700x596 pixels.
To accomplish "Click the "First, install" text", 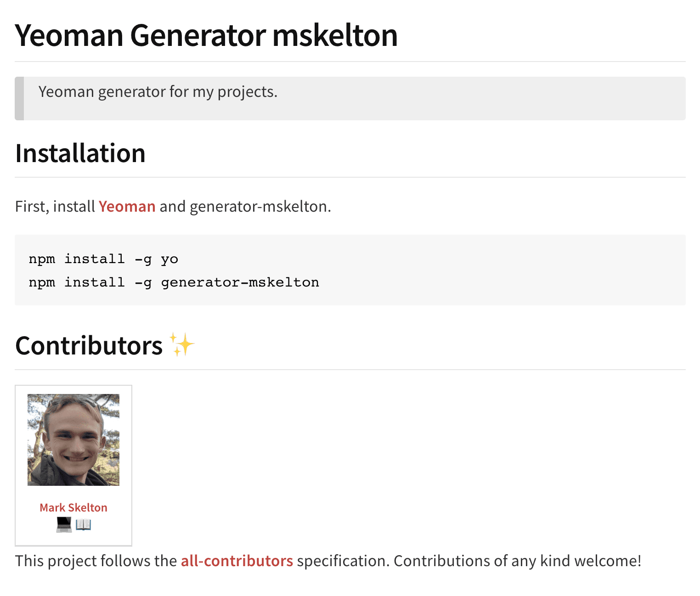I will [x=55, y=207].
